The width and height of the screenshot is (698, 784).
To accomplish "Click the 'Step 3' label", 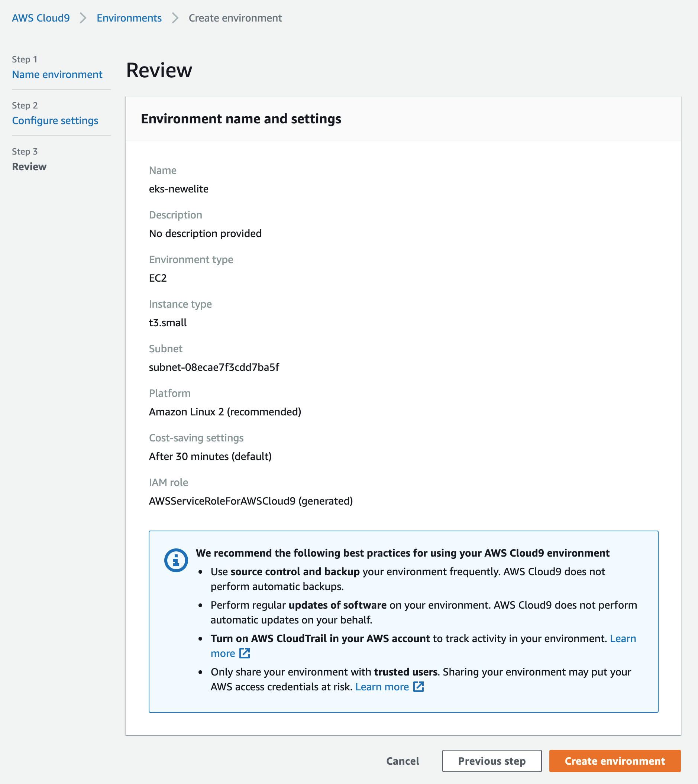I will 25,152.
